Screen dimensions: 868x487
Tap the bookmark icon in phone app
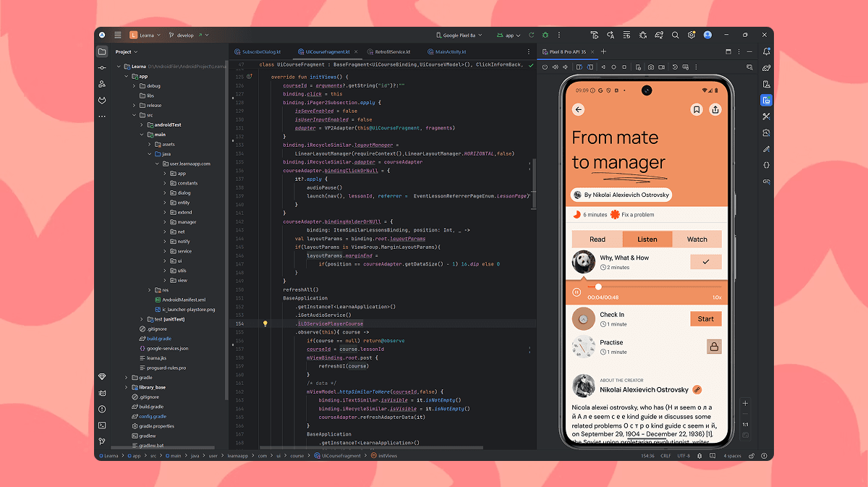coord(696,109)
